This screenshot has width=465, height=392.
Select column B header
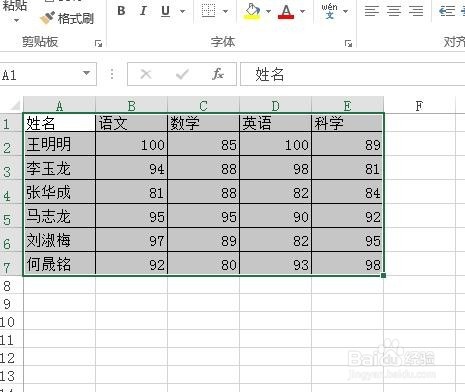(131, 106)
